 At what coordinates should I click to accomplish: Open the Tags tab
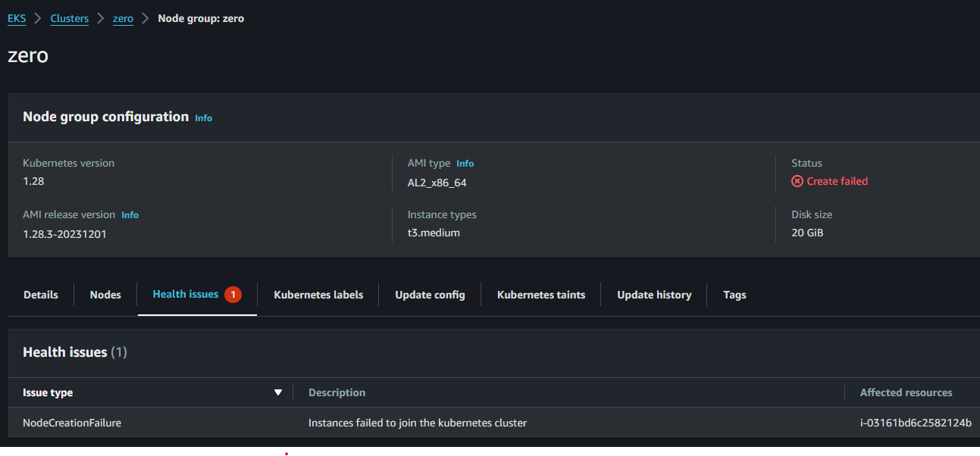734,295
